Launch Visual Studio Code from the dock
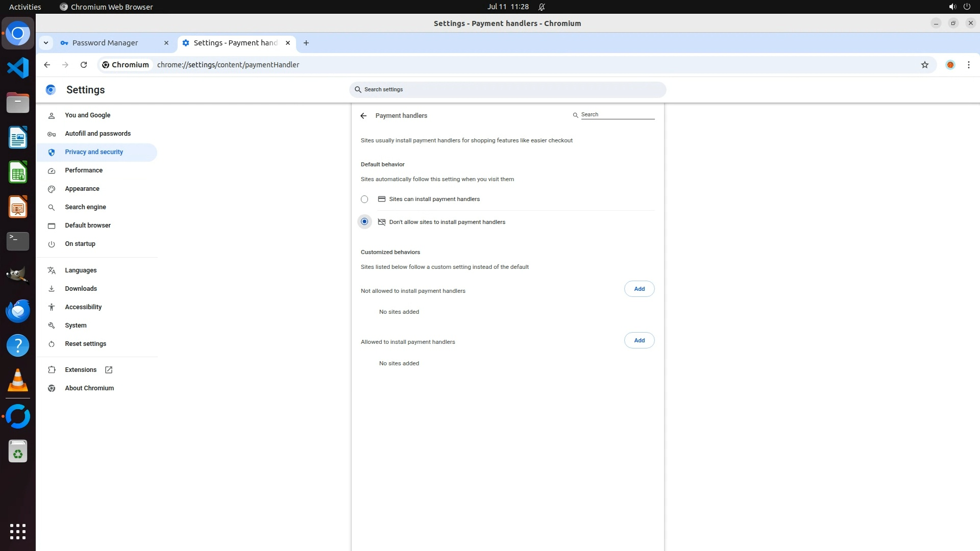This screenshot has height=551, width=980. tap(18, 68)
